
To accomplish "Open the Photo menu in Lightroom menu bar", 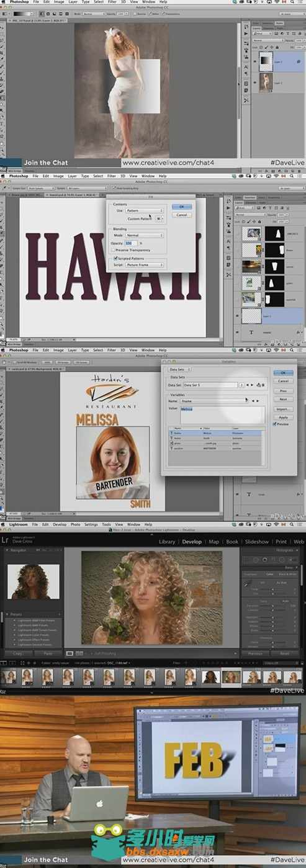I will pos(75,524).
